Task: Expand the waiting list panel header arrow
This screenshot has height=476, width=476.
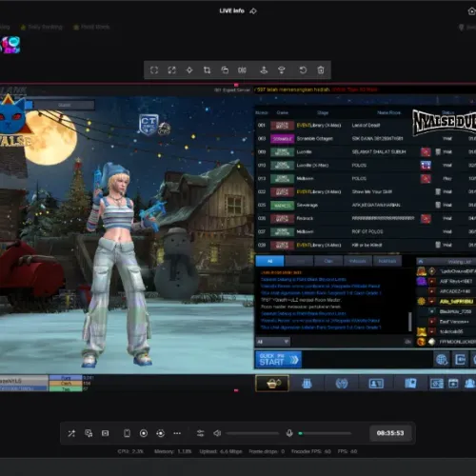Action: (421, 262)
